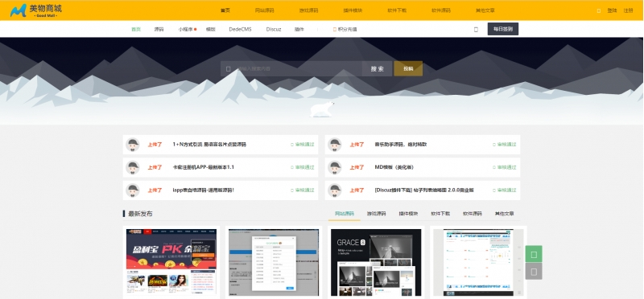
Task: Click avatar in the 卡密注册机APP row
Action: point(133,168)
